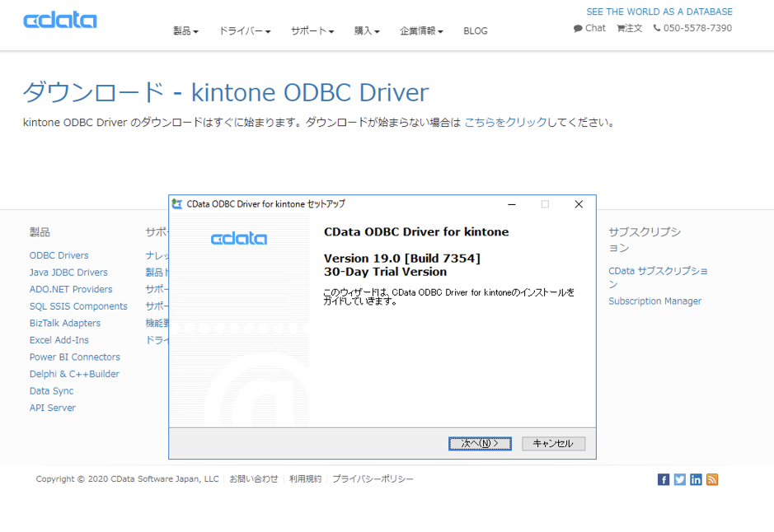Screen dimensions: 774x532
Task: Open the プライバシーポリシー footer link
Action: [373, 478]
